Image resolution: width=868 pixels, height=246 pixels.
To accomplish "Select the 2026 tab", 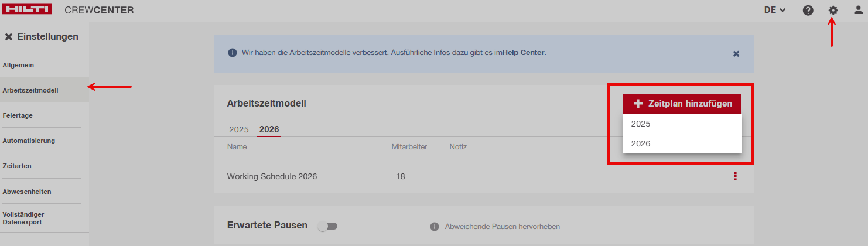I will (x=269, y=129).
